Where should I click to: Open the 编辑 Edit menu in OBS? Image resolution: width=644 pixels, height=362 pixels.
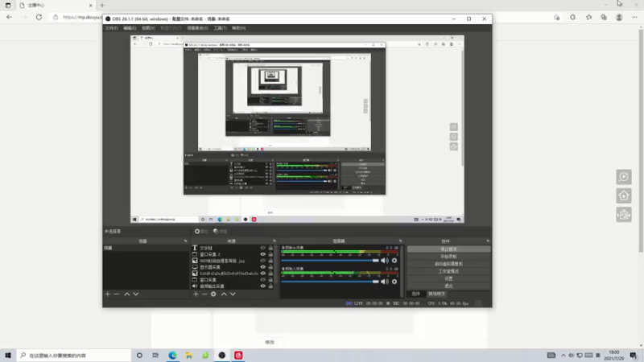pyautogui.click(x=130, y=28)
